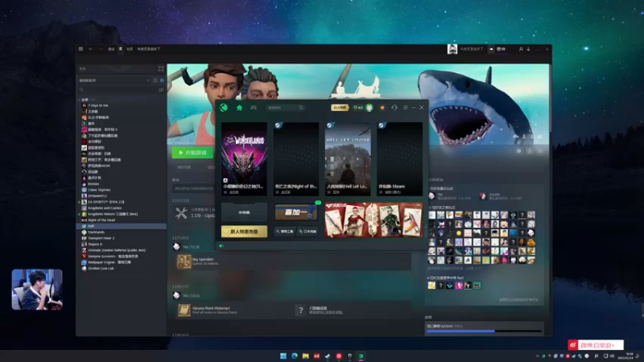Open File Explorer from the taskbar
This screenshot has height=362, width=644.
click(x=306, y=356)
